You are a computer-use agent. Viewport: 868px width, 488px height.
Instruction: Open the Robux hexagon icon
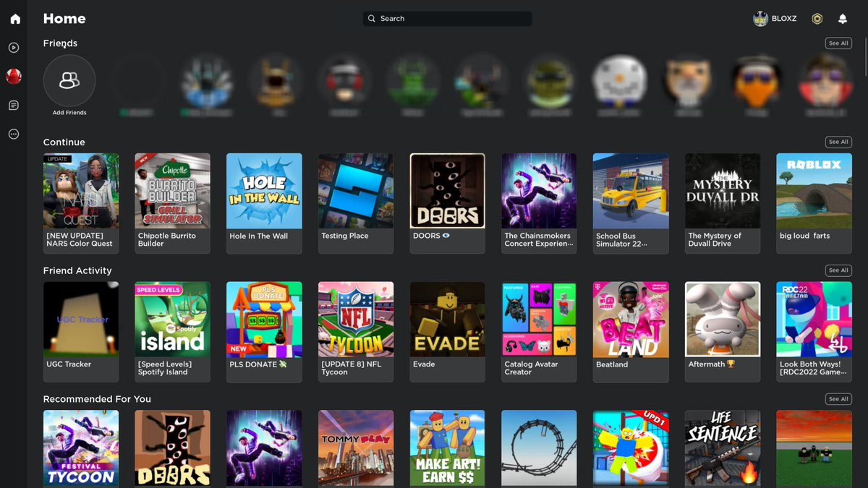817,19
